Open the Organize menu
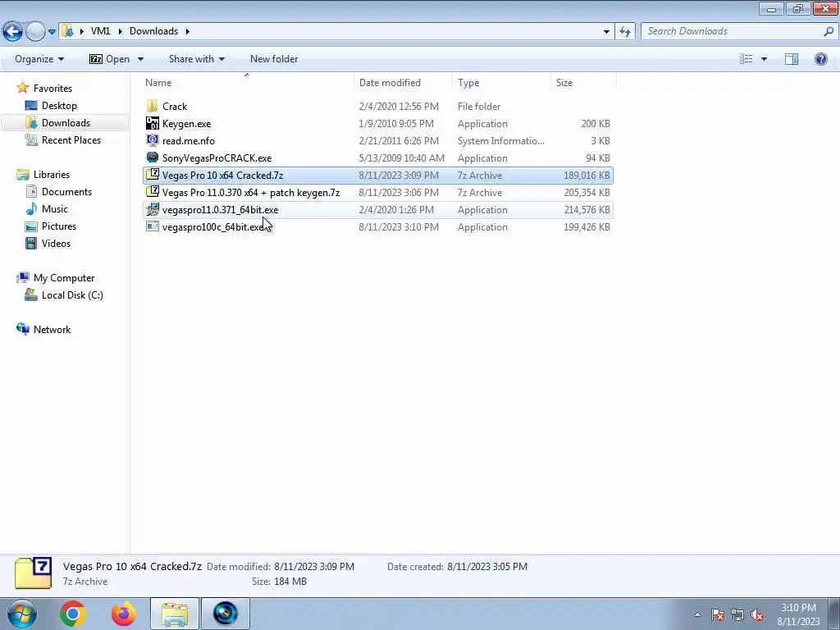This screenshot has height=630, width=840. (39, 59)
